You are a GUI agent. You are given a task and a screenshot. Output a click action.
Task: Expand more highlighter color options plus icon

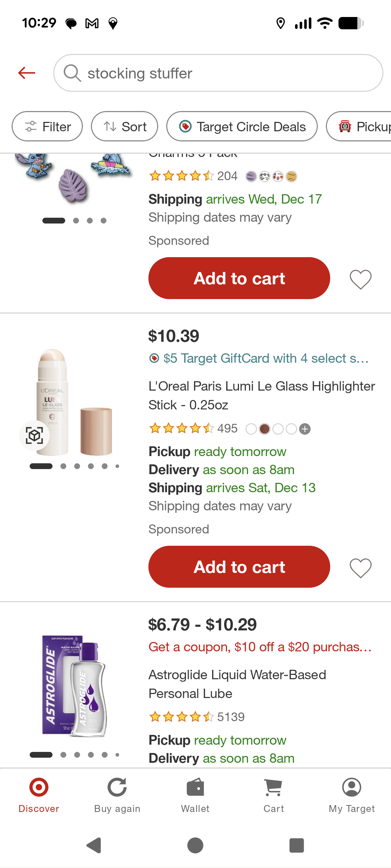tap(305, 429)
